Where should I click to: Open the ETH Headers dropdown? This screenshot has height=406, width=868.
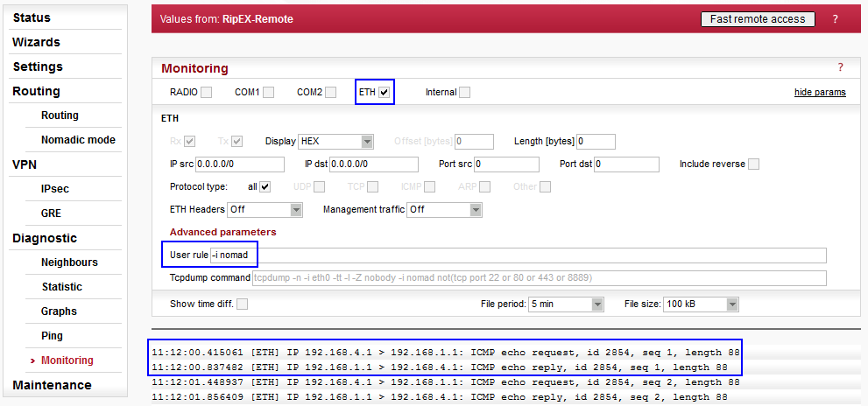tap(265, 210)
